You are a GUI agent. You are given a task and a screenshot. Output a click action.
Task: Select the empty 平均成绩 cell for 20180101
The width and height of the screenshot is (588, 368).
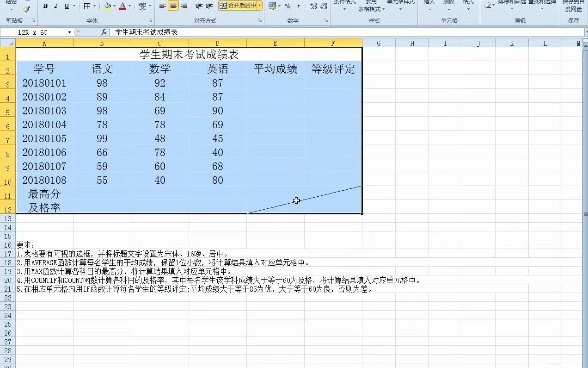tap(275, 83)
